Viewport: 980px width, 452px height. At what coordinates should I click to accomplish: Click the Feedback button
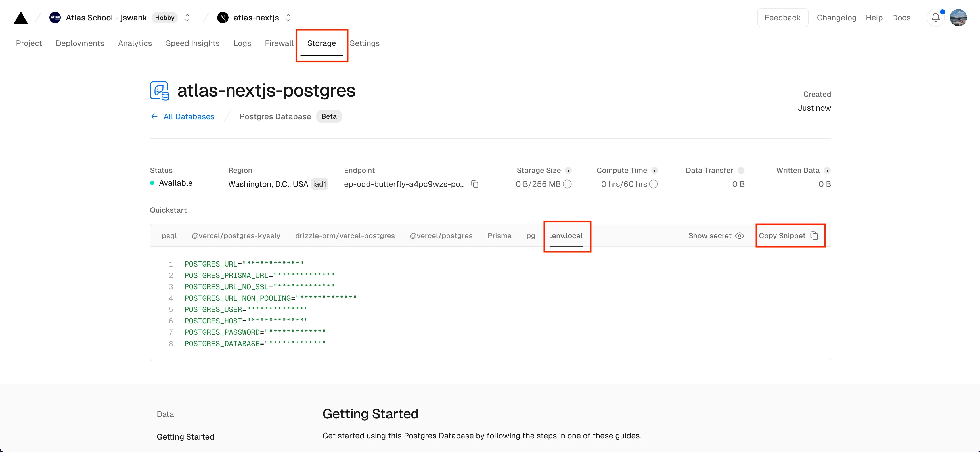click(x=783, y=18)
